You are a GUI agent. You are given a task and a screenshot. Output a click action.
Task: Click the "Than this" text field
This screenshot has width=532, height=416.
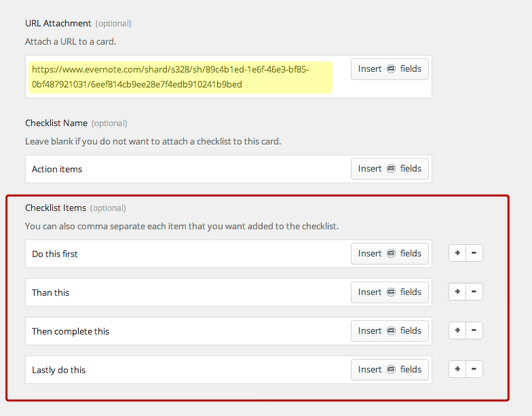188,292
